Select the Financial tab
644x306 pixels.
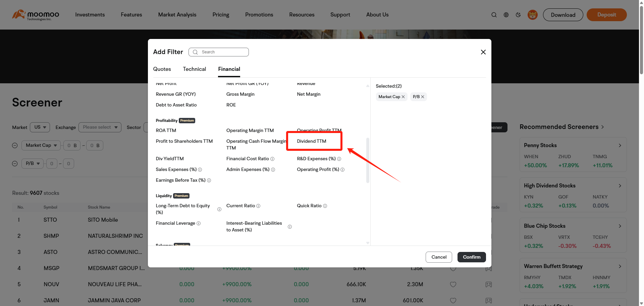click(229, 69)
